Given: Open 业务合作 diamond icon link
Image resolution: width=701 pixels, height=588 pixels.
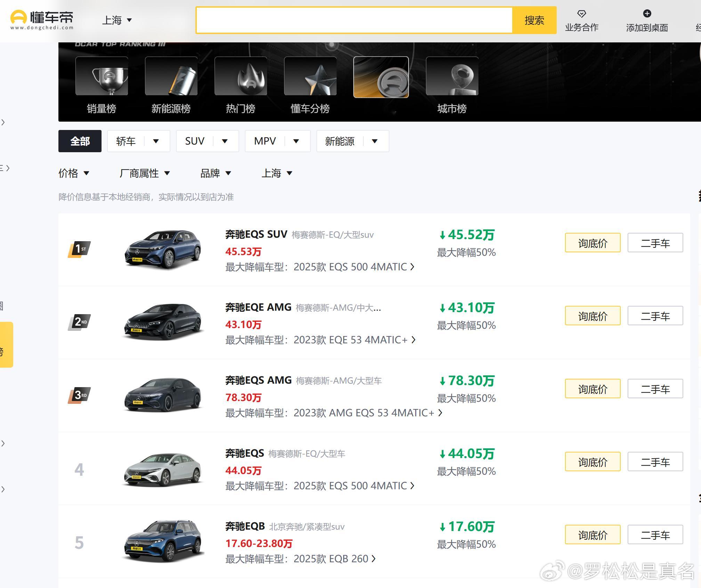Looking at the screenshot, I should [x=581, y=21].
